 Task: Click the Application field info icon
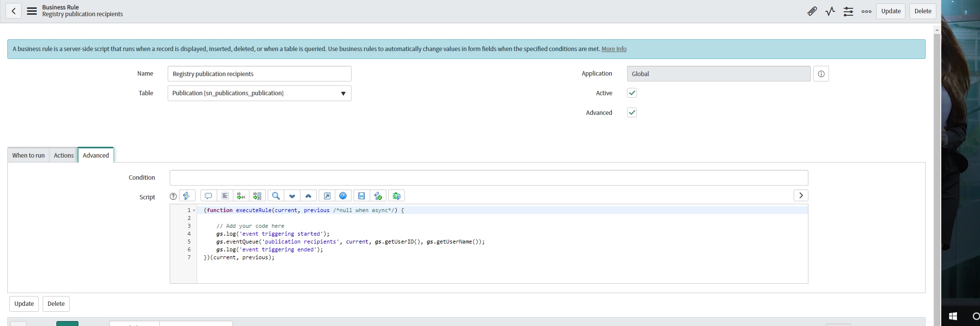coord(821,74)
